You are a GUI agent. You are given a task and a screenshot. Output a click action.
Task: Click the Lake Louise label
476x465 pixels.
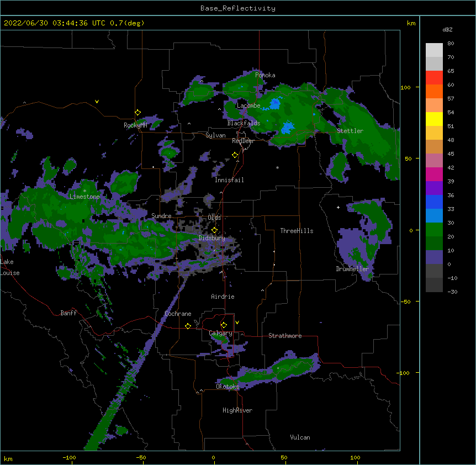[x=10, y=267]
